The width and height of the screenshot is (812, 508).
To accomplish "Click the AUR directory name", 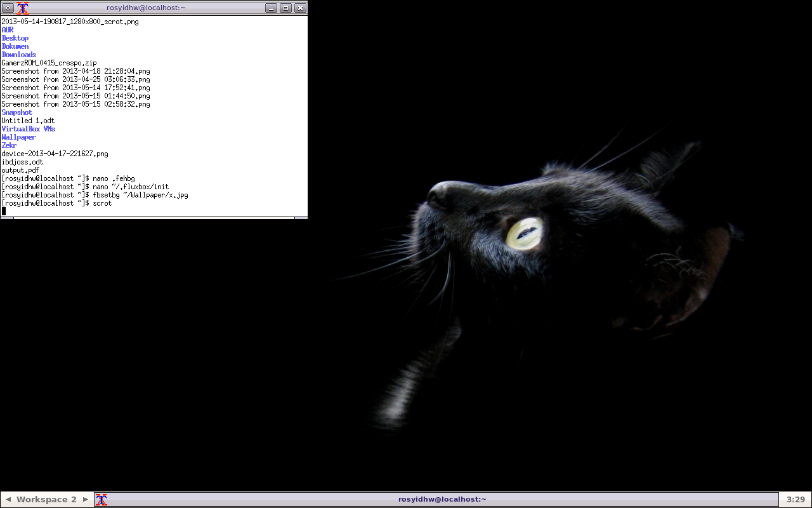I will tap(7, 29).
